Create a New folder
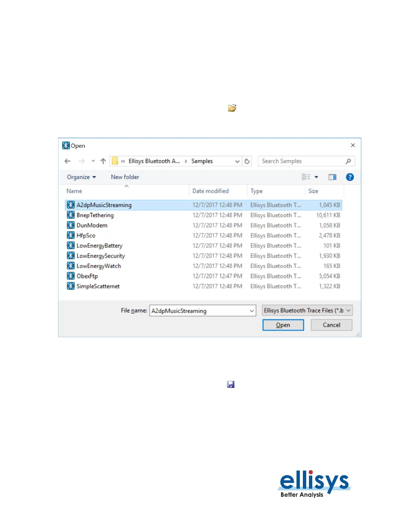Image resolution: width=411 pixels, height=532 pixels. [125, 177]
